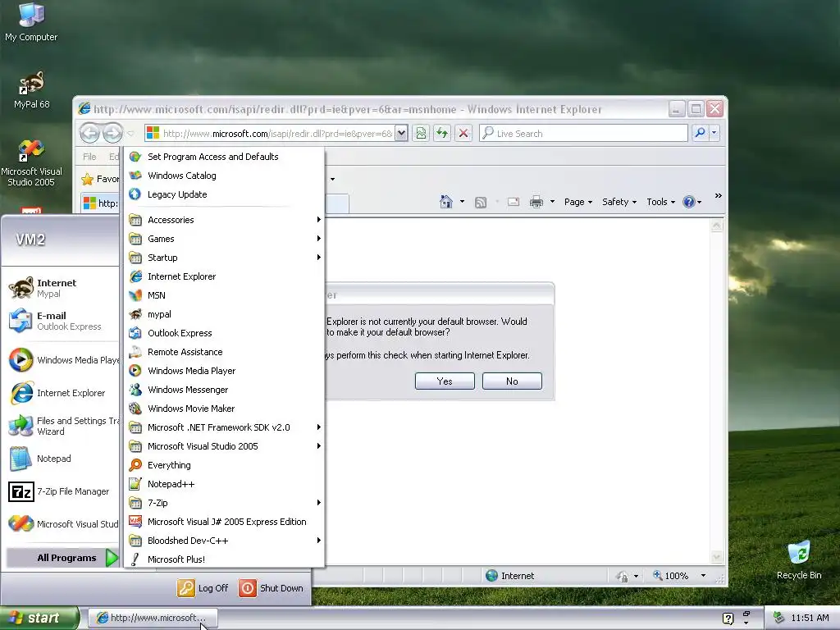Viewport: 840px width, 630px height.
Task: Select Microsoft Visual J# 2005 Express Edition
Action: [x=225, y=521]
